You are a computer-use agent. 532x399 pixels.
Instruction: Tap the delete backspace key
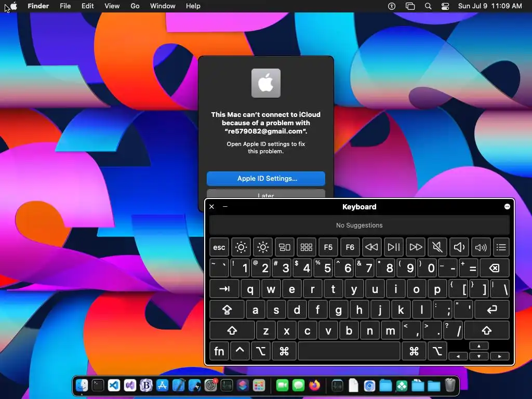[x=495, y=268]
